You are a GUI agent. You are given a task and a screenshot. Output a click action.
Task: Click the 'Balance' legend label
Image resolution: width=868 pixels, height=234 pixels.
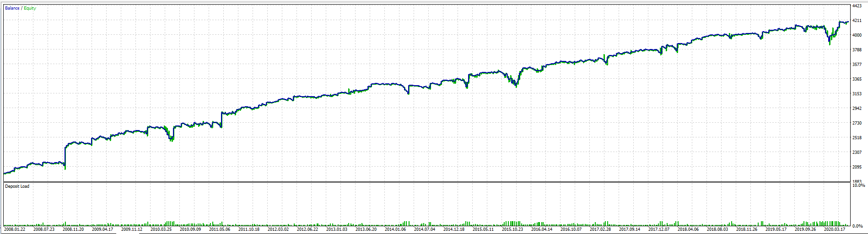tap(12, 8)
